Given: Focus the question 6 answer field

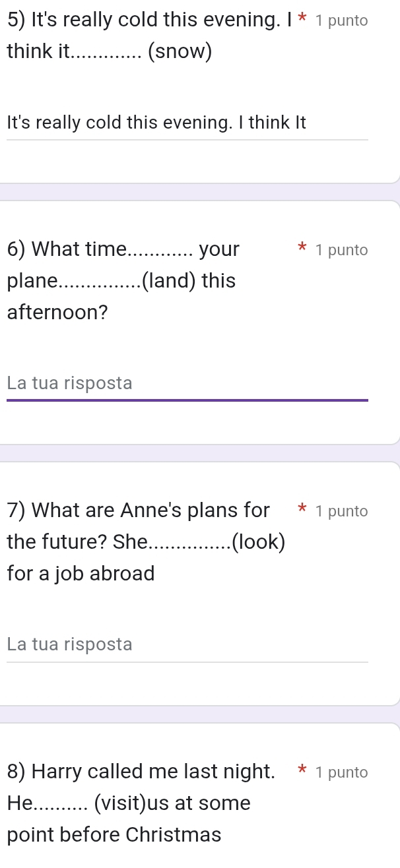Looking at the screenshot, I should point(187,384).
